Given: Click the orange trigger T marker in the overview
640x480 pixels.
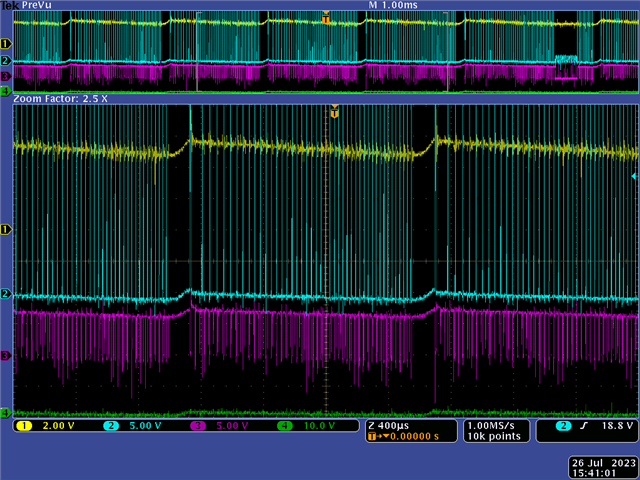Looking at the screenshot, I should tap(326, 18).
